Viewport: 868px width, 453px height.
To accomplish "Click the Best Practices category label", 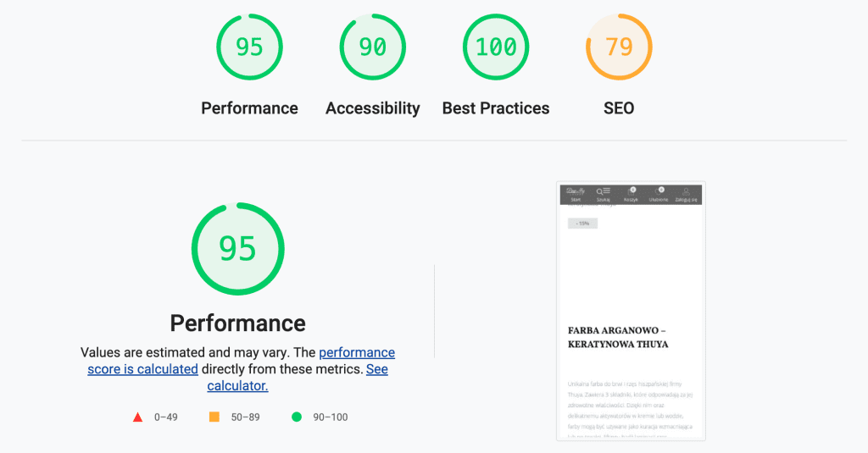I will (496, 108).
